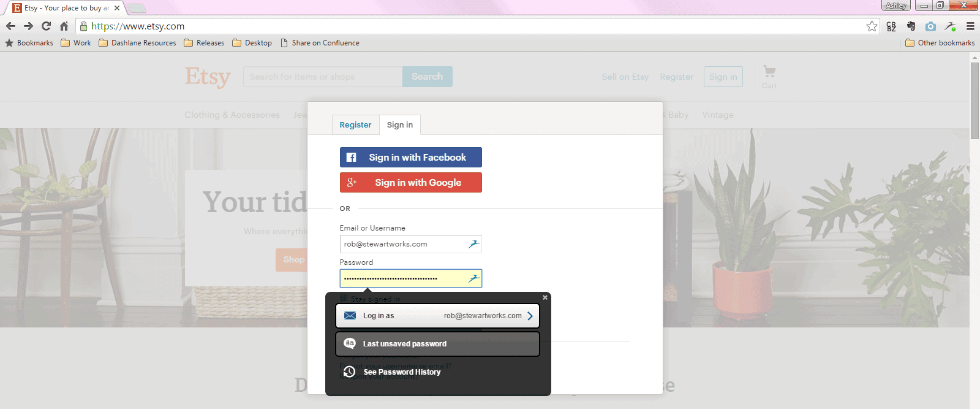980x409 pixels.
Task: Click the Dashlane icon in the password field
Action: tap(473, 278)
